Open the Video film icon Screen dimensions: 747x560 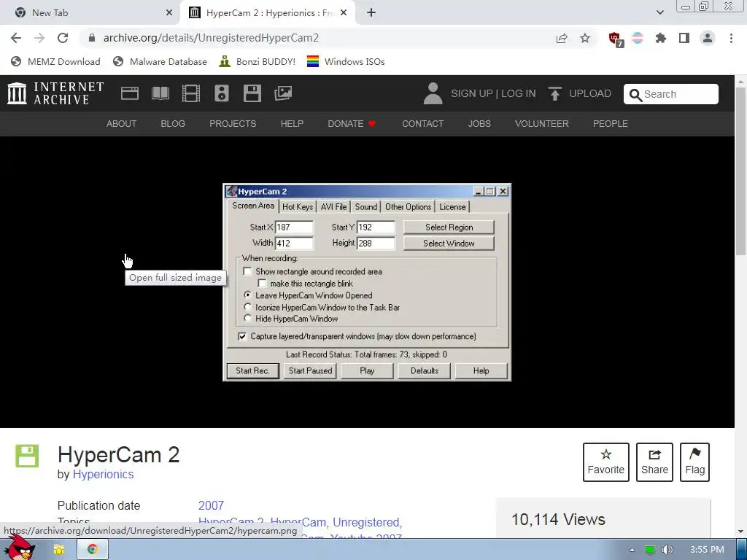pos(191,93)
